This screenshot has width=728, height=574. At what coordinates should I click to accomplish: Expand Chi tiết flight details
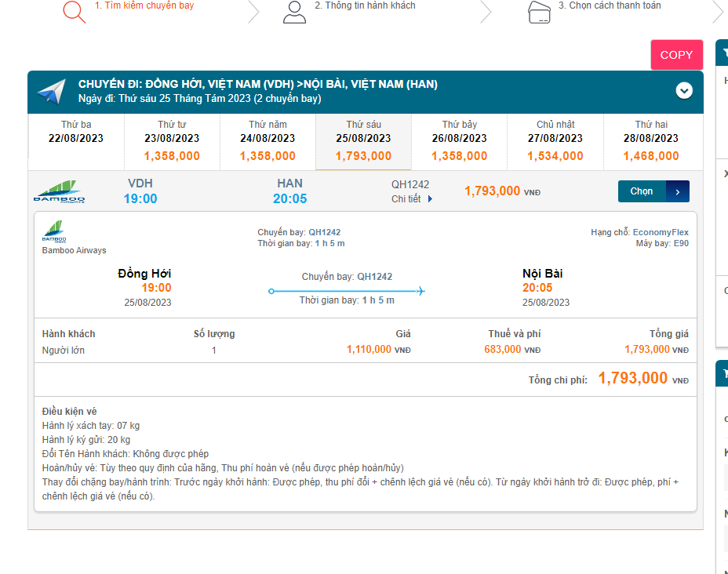(x=412, y=199)
